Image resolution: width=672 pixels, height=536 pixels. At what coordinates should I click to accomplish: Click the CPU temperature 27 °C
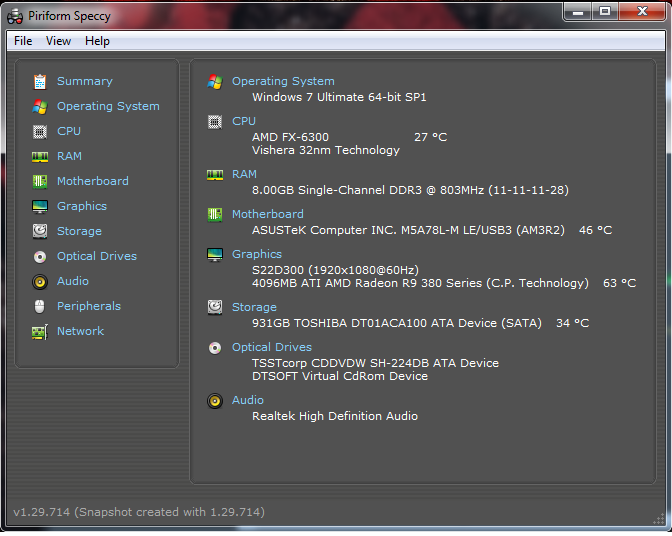(430, 137)
